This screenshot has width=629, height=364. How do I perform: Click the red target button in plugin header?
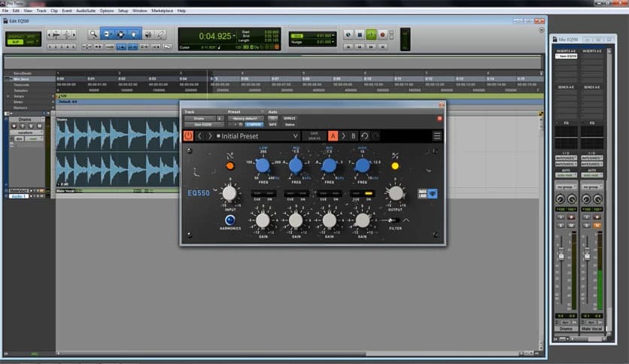click(x=439, y=118)
